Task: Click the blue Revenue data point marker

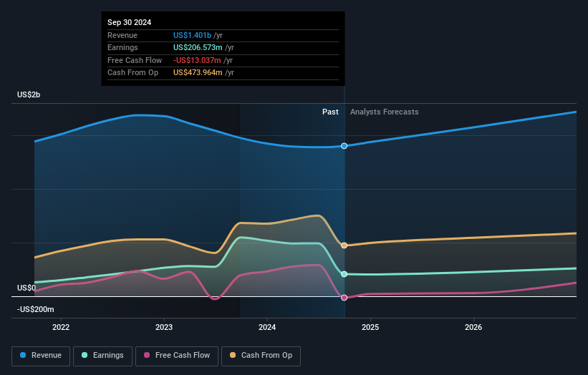Action: 344,146
